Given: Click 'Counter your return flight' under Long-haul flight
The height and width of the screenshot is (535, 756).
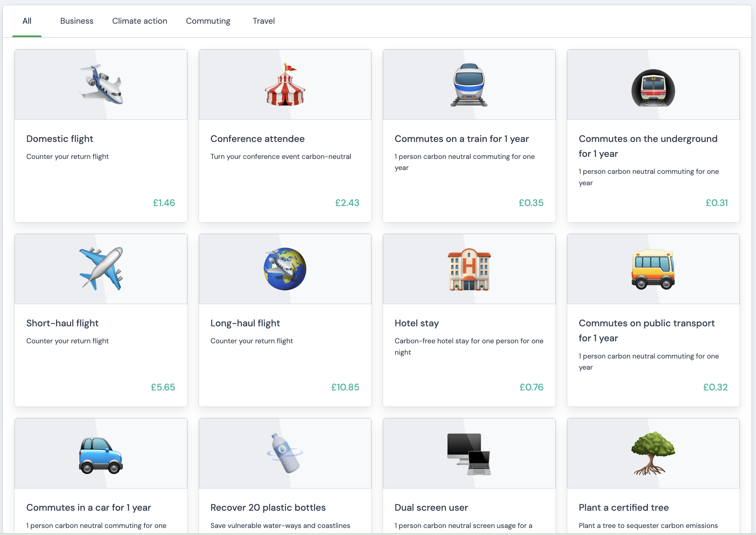Looking at the screenshot, I should [x=252, y=341].
